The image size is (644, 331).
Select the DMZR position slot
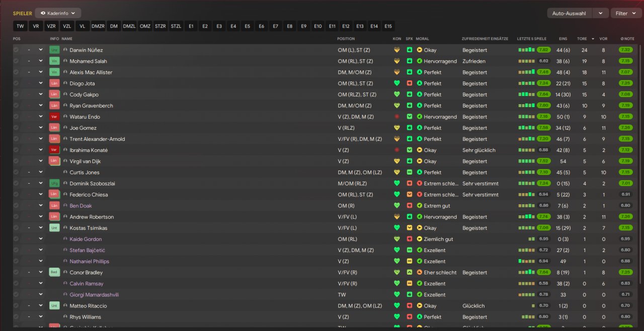98,26
